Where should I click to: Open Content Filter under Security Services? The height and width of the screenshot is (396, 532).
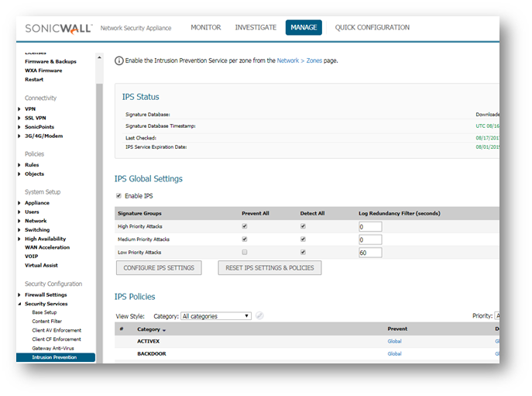point(46,322)
